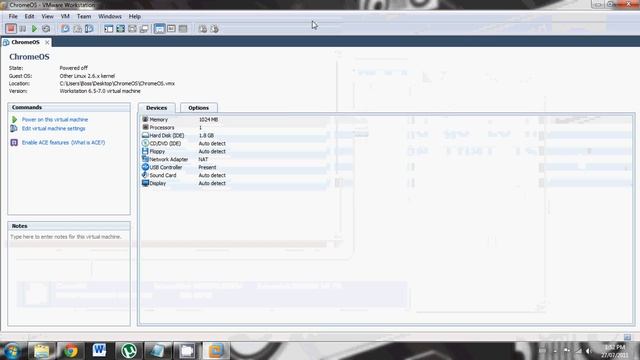
Task: Click the Full Screen toolbar icon
Action: (x=120, y=29)
